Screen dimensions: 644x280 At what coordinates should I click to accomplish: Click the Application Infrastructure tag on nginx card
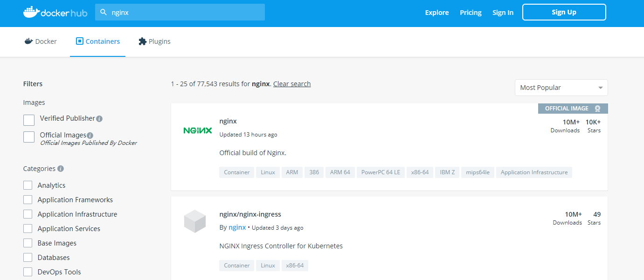pos(534,172)
